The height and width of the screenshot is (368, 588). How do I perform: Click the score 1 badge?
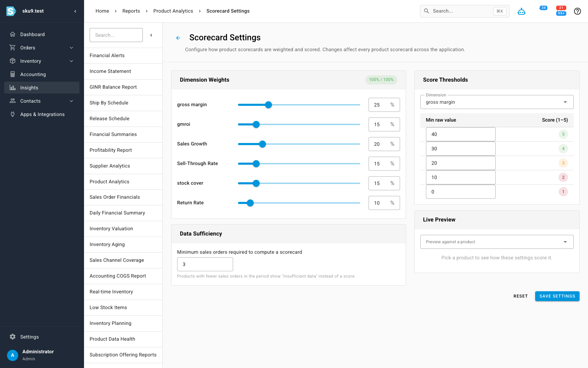pos(563,192)
